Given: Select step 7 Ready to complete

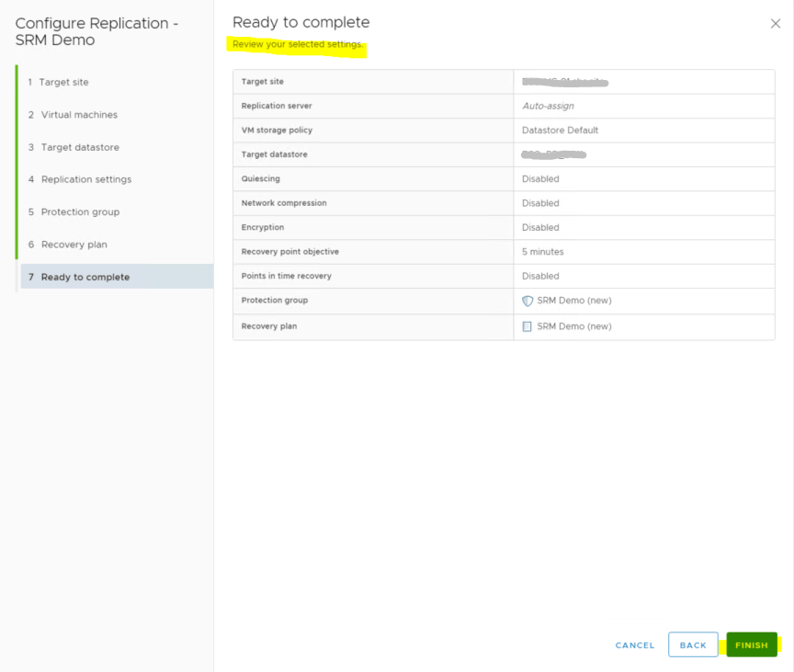Looking at the screenshot, I should (x=85, y=277).
